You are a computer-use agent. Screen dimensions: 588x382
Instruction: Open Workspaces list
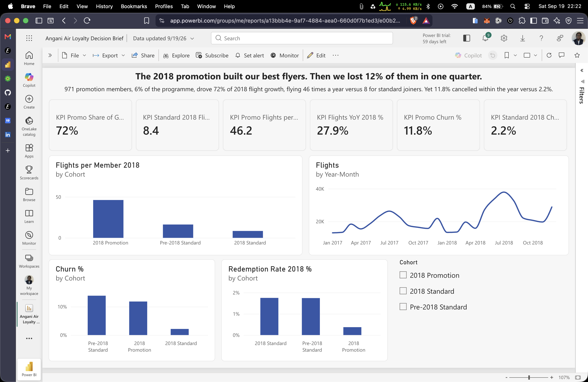[29, 261]
